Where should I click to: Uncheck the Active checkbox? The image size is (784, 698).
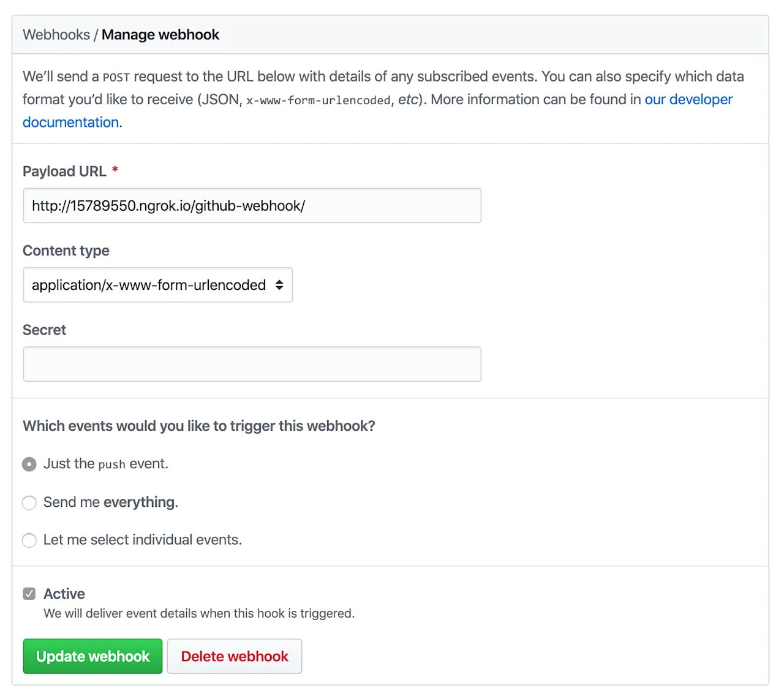click(29, 593)
